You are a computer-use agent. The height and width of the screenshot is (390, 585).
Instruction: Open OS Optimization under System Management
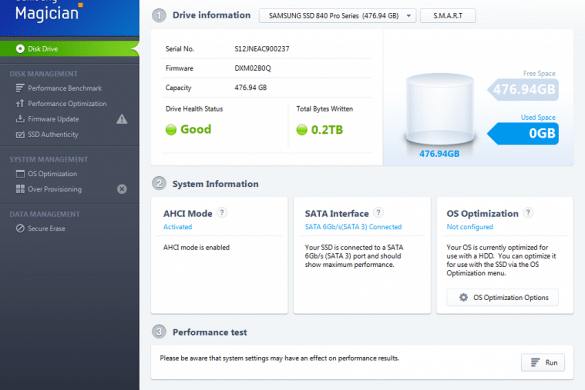point(46,174)
